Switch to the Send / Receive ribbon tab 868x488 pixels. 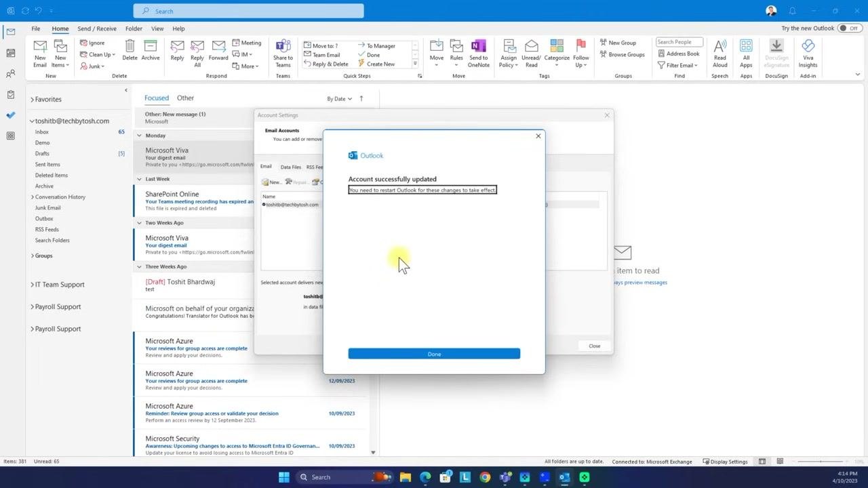97,28
